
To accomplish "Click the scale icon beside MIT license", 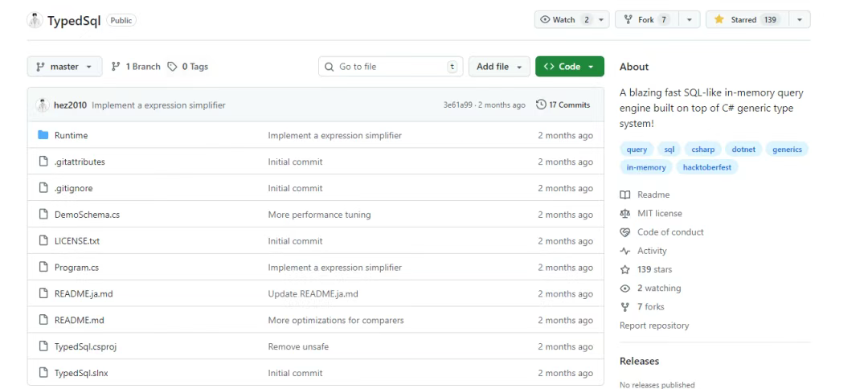I will pos(625,214).
